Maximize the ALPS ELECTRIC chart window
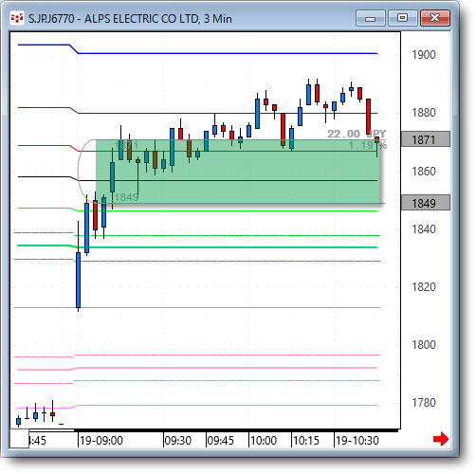Image resolution: width=476 pixels, height=474 pixels. click(402, 18)
